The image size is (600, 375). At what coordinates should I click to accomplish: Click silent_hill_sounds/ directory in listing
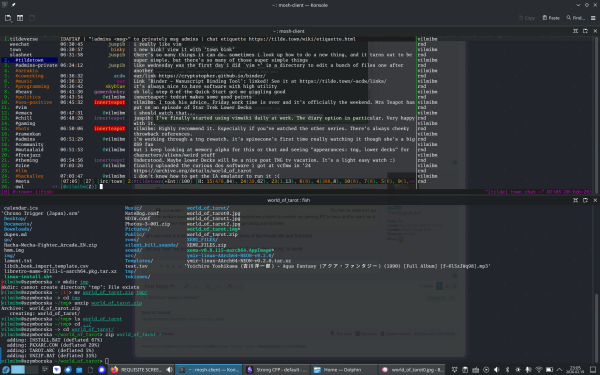click(x=151, y=245)
